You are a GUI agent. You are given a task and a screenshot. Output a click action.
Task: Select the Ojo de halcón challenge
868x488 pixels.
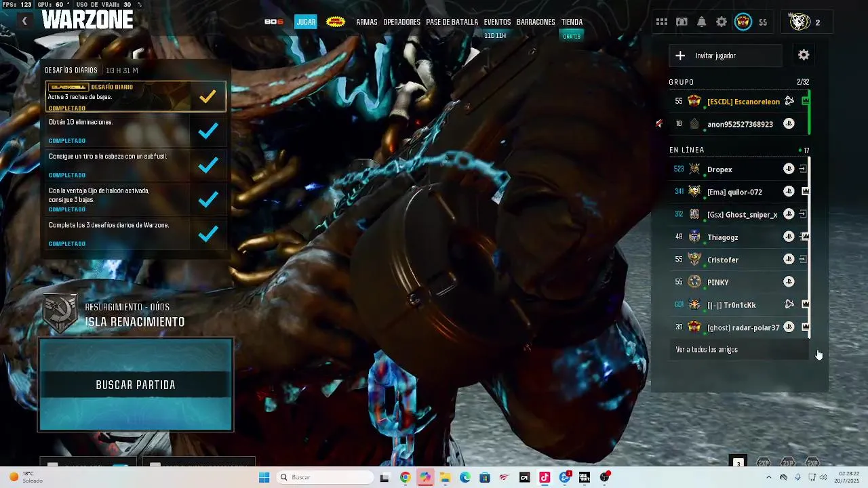(136, 199)
